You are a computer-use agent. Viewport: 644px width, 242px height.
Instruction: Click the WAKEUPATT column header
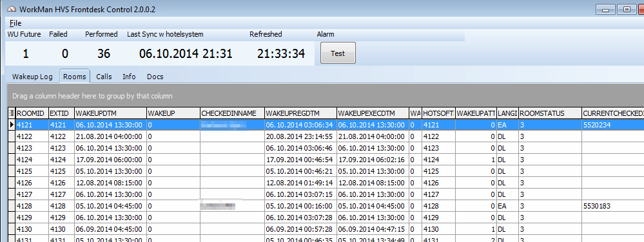tap(476, 113)
